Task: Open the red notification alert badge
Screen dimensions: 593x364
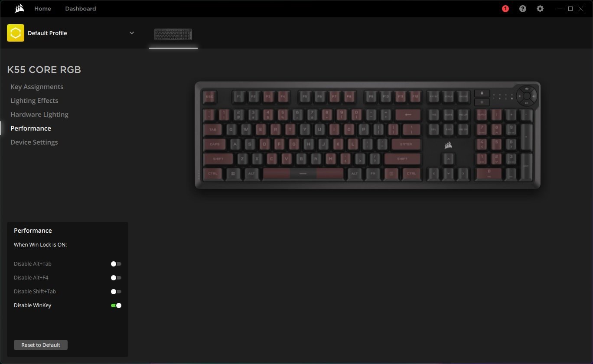Action: 505,9
